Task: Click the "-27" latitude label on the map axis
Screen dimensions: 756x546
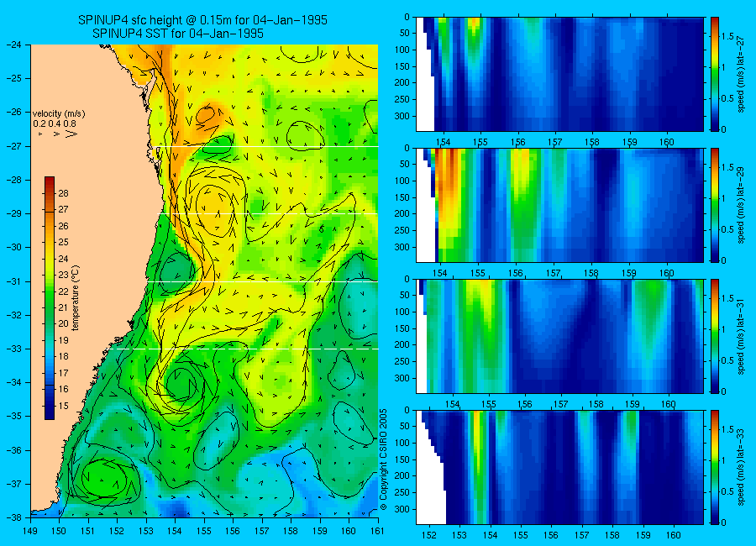Action: 14,146
